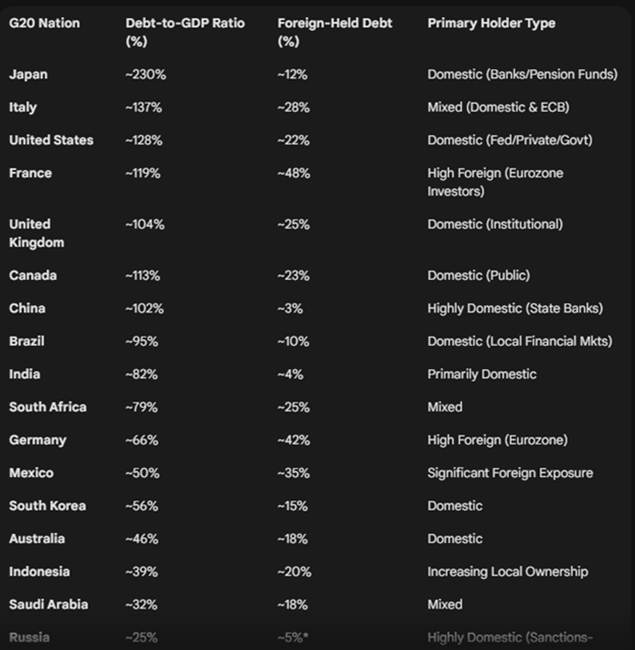This screenshot has height=650, width=635.
Task: Click the G20 Nation column header
Action: click(x=43, y=22)
